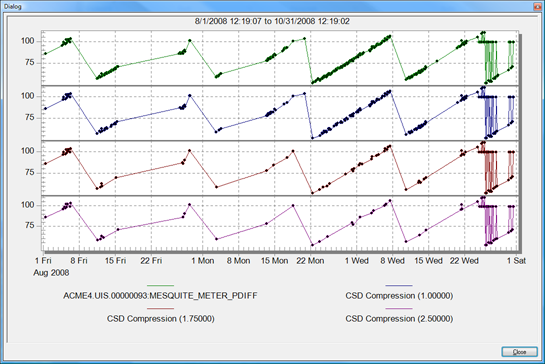Image resolution: width=545 pixels, height=364 pixels.
Task: Click the Close button at bottom right
Action: pos(519,352)
